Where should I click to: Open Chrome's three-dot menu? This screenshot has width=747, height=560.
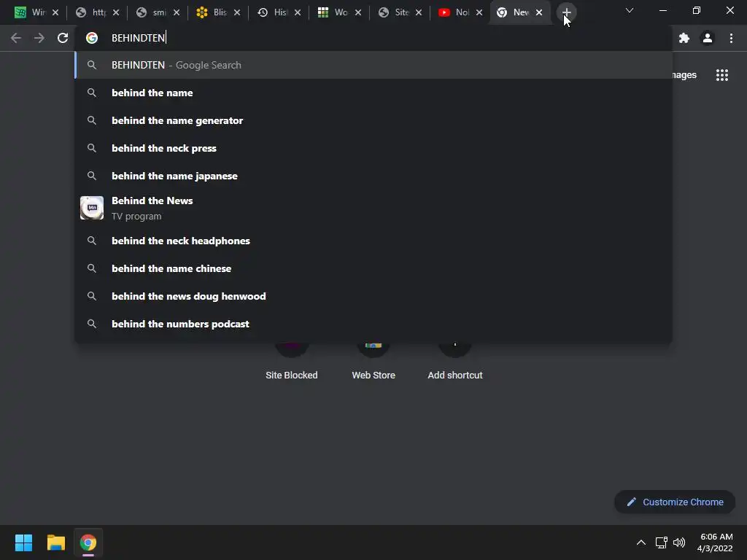731,38
